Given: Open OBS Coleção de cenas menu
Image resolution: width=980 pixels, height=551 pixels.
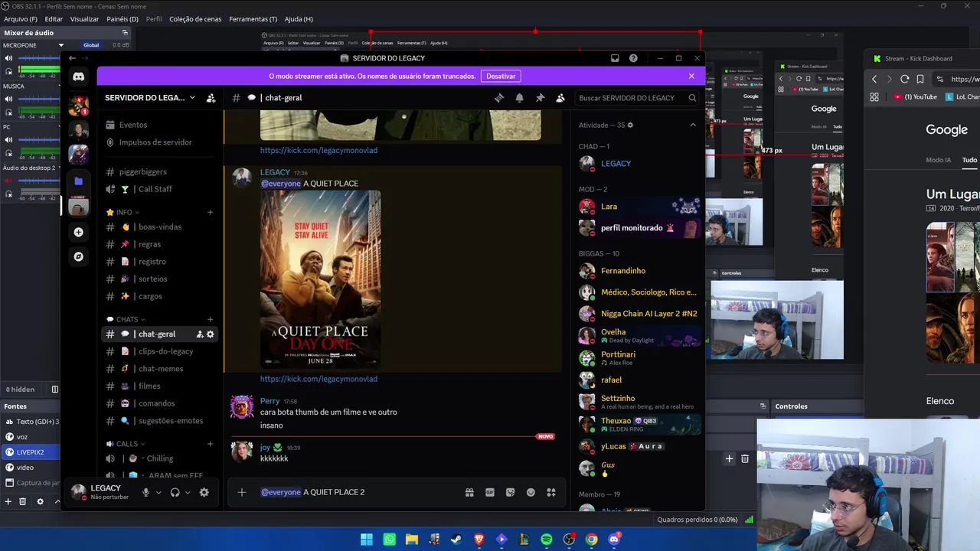Looking at the screenshot, I should click(x=195, y=19).
